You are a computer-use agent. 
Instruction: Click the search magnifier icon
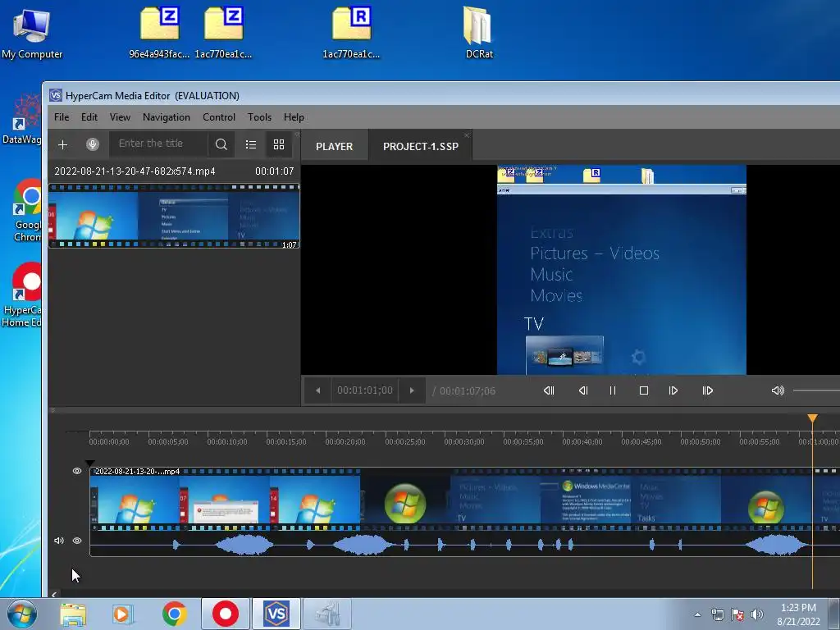pyautogui.click(x=221, y=144)
